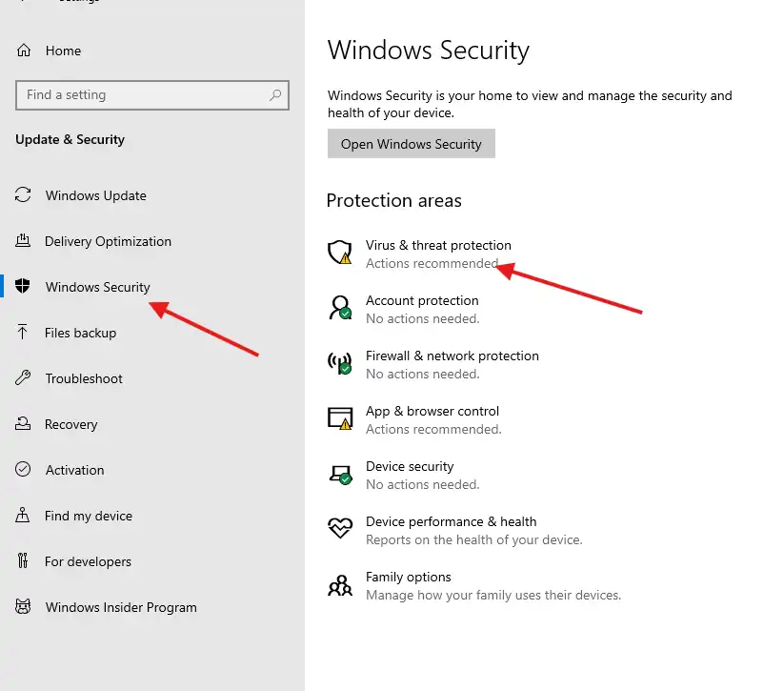Image resolution: width=784 pixels, height=691 pixels.
Task: Click the Protection areas heading
Action: point(394,201)
